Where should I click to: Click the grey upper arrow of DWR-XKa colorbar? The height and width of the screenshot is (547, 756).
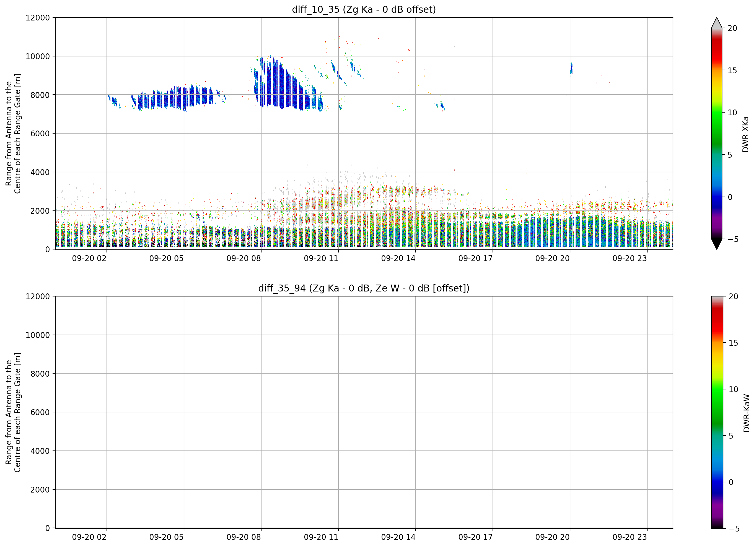(x=717, y=23)
